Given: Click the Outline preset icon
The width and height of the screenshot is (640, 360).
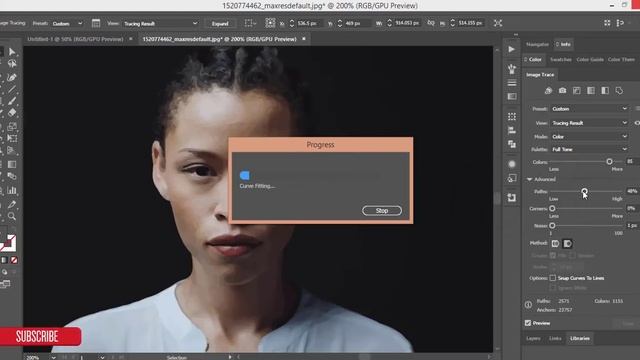Looking at the screenshot, I should pos(619,91).
